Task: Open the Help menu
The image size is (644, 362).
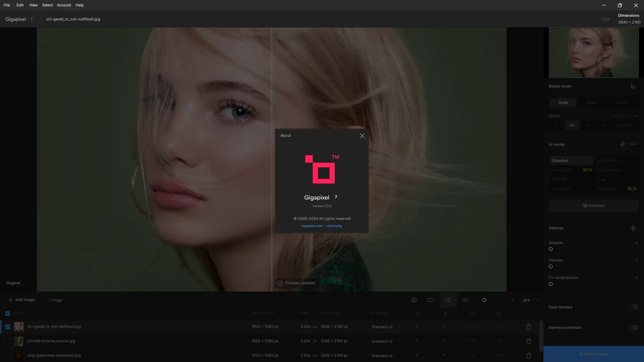Action: tap(79, 5)
